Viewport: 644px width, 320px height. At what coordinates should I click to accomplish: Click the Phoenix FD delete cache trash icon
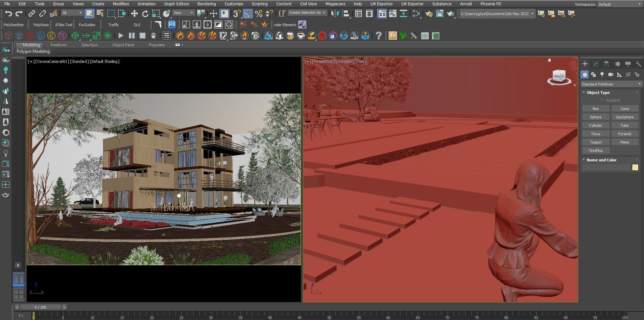click(153, 36)
